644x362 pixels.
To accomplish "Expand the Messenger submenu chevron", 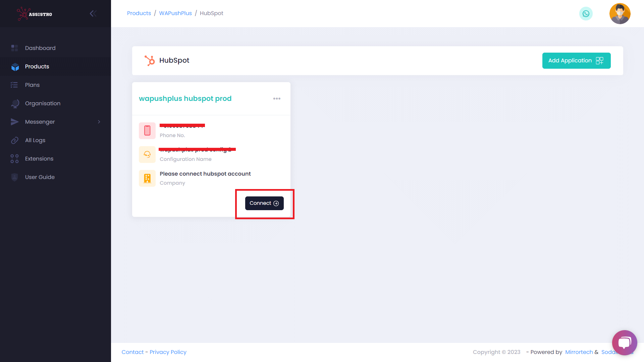I will pyautogui.click(x=99, y=122).
